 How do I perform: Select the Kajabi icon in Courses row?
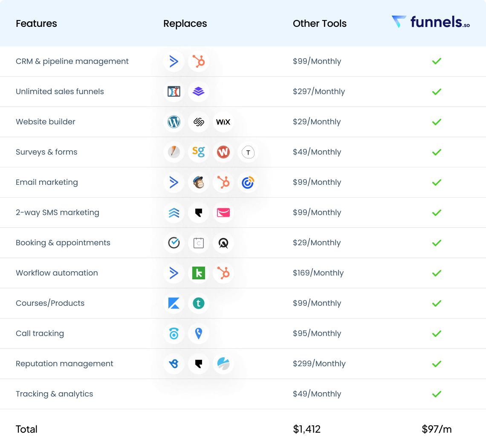click(x=174, y=303)
